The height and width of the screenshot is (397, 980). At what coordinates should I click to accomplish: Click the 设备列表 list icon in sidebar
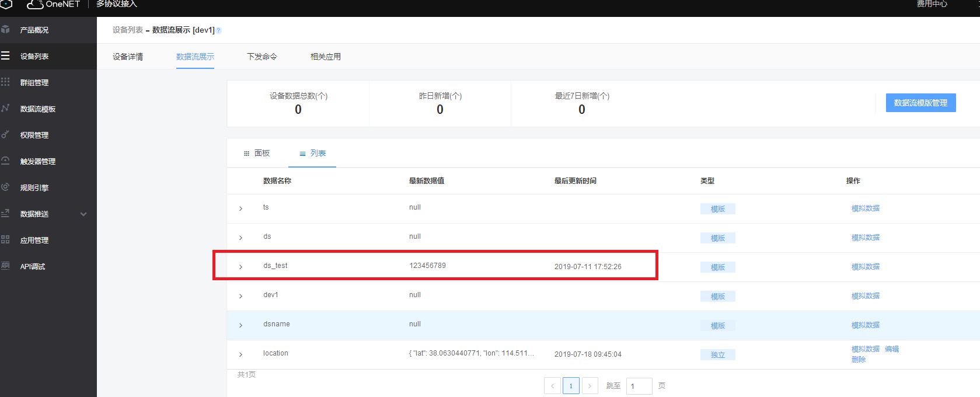[5, 55]
